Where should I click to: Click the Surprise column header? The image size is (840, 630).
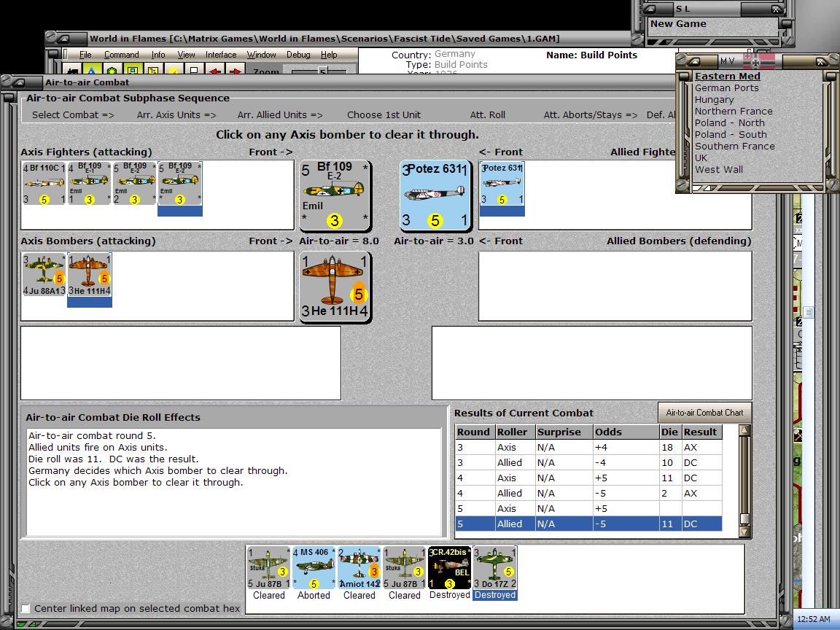click(564, 432)
